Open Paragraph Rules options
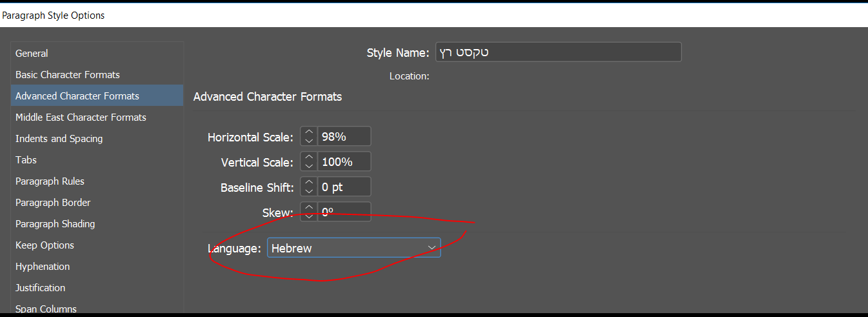The height and width of the screenshot is (317, 868). click(50, 181)
